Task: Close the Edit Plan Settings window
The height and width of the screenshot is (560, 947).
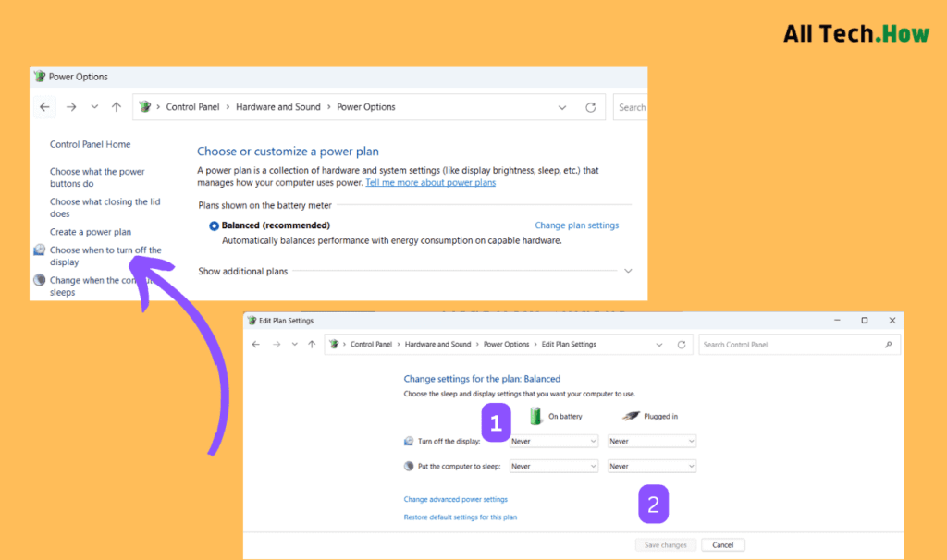Action: coord(892,321)
